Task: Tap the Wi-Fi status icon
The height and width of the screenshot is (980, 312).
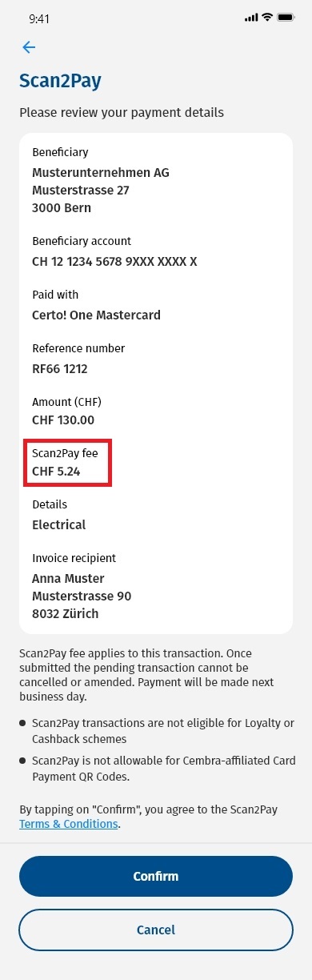Action: 266,18
